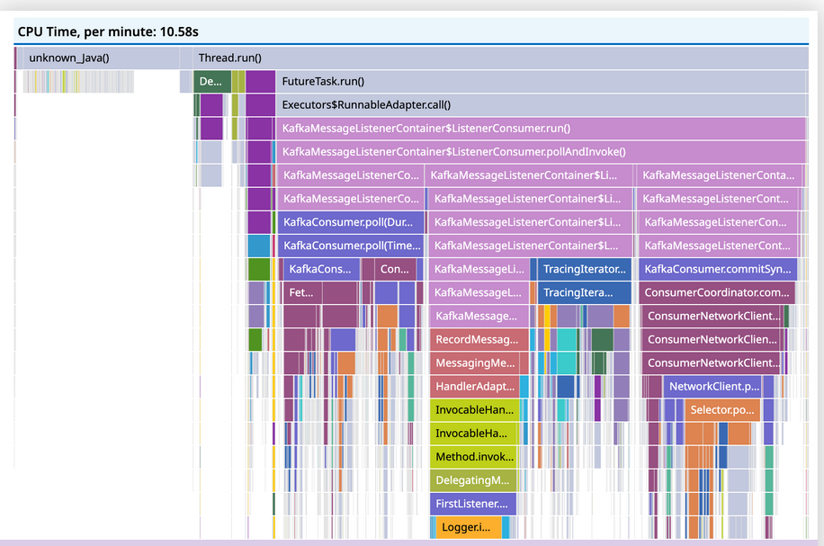Select the blue NetworkClient.p... frame
This screenshot has height=546, width=824.
click(714, 386)
